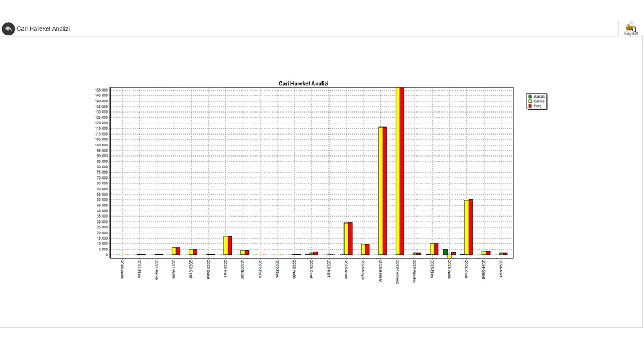644x350 pixels.
Task: Select the yellow 2022-Mart Bakiye bar
Action: [x=226, y=245]
